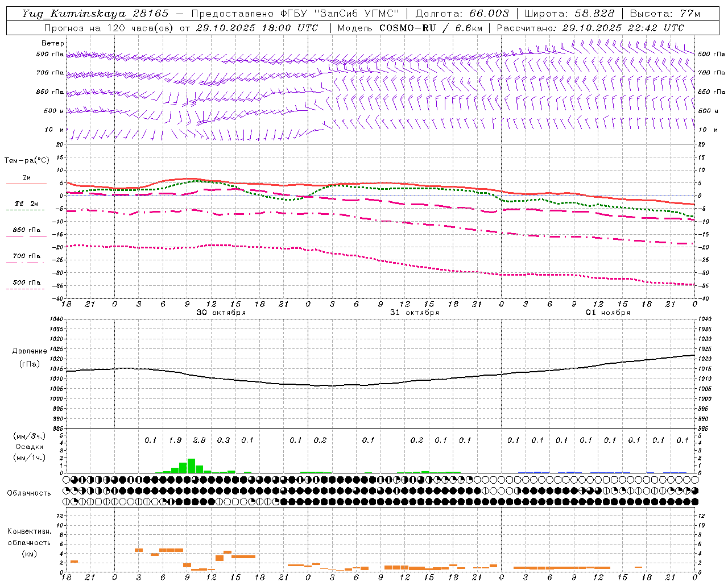Click the "Рассчитано: 29.10.2025 22:42 UTC" text
Image resolution: width=728 pixels, height=582 pixels.
coord(590,28)
